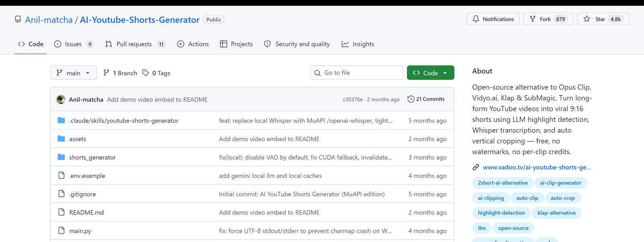This screenshot has width=644, height=242.
Task: Click the shorts_generator folder icon
Action: [61, 157]
